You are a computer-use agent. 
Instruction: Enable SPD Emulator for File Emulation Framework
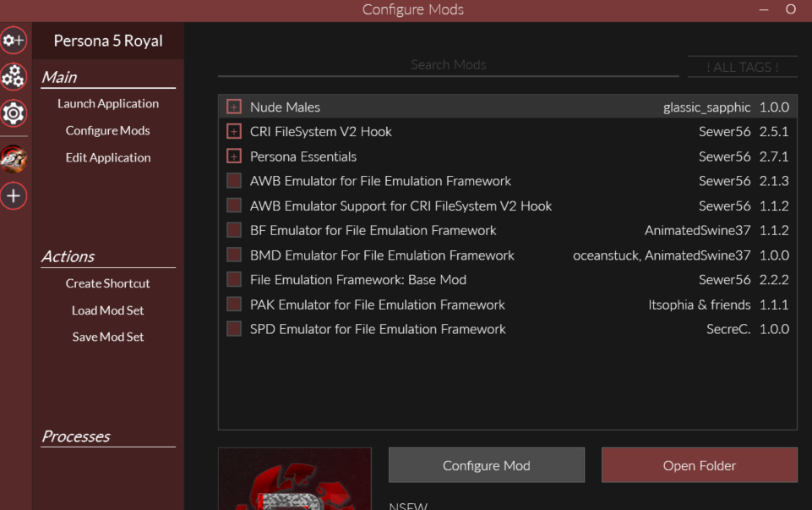234,329
